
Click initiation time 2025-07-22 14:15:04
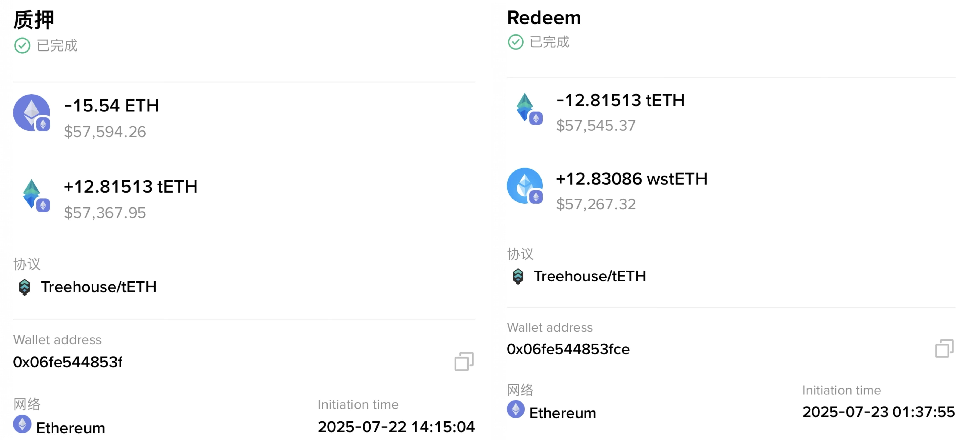[396, 427]
